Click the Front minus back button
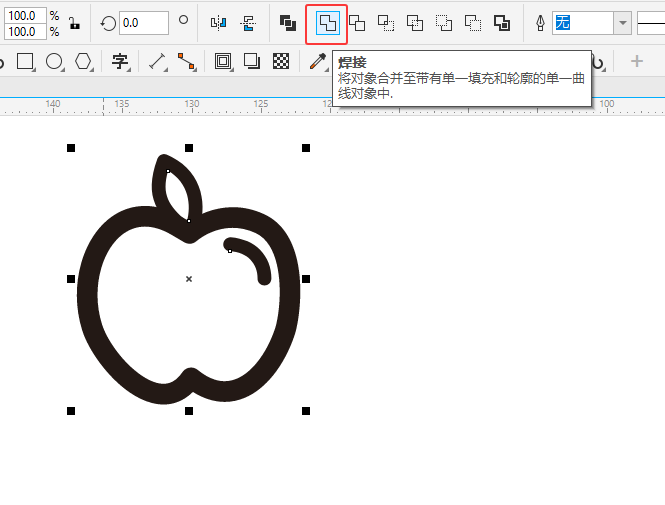Viewport: 665px width, 505px height. (x=444, y=23)
